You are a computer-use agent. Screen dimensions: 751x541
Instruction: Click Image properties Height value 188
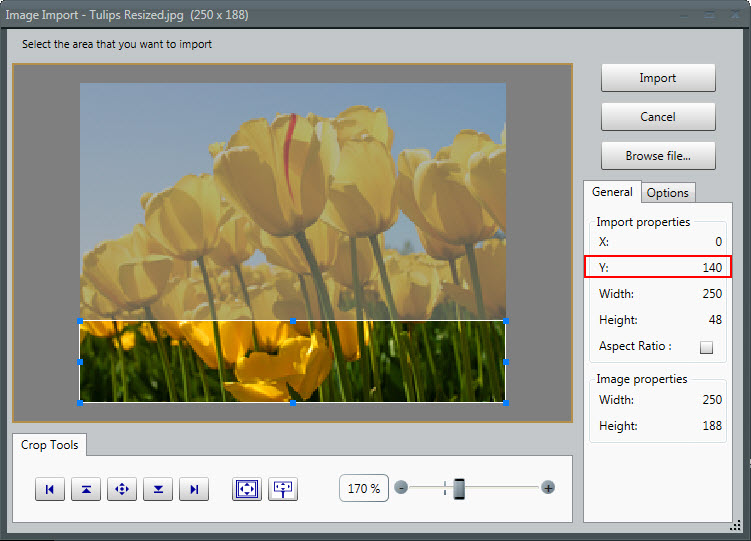tap(712, 426)
